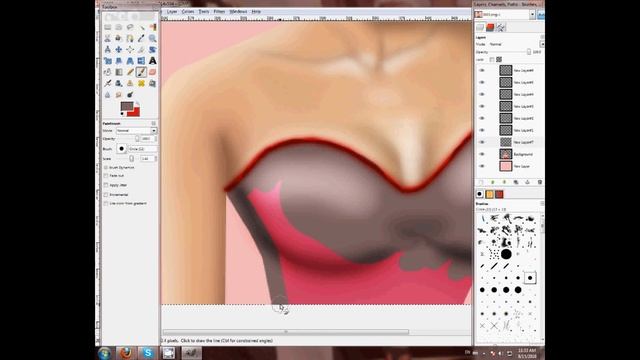This screenshot has height=360, width=640.
Task: Select the Scissors Select tool
Action: (107, 38)
